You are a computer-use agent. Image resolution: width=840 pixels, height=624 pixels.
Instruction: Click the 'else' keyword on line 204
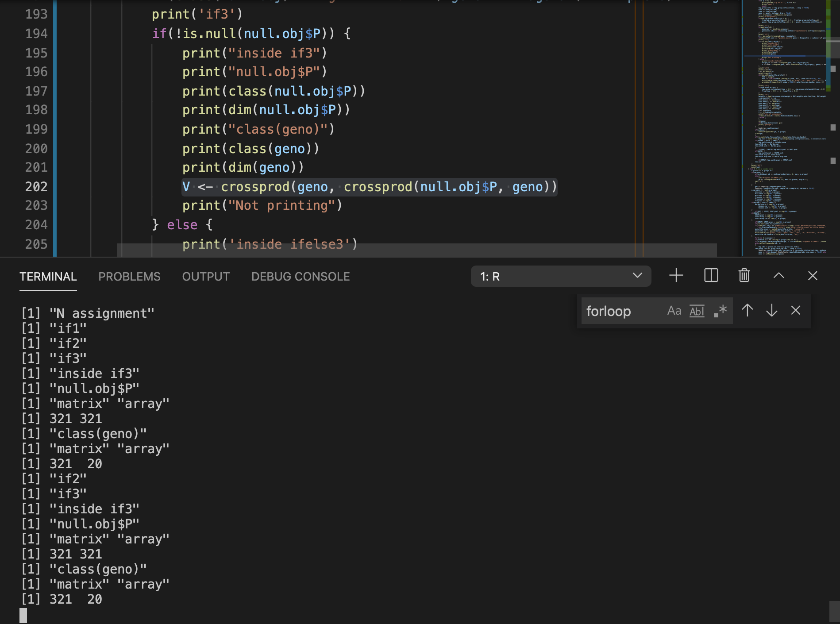click(182, 225)
